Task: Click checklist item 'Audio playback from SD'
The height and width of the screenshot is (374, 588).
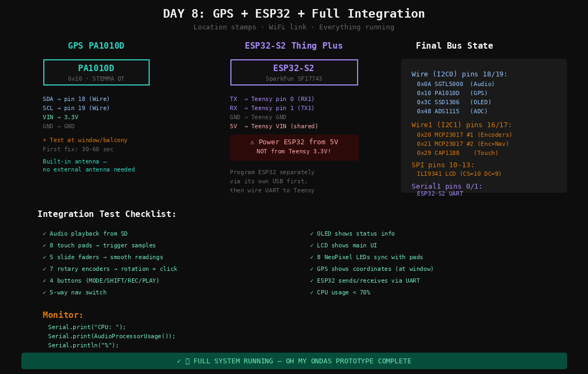Action: [85, 233]
